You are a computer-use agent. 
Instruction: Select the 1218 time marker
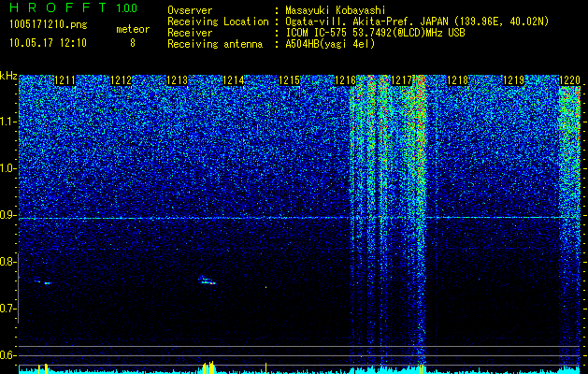(x=457, y=80)
